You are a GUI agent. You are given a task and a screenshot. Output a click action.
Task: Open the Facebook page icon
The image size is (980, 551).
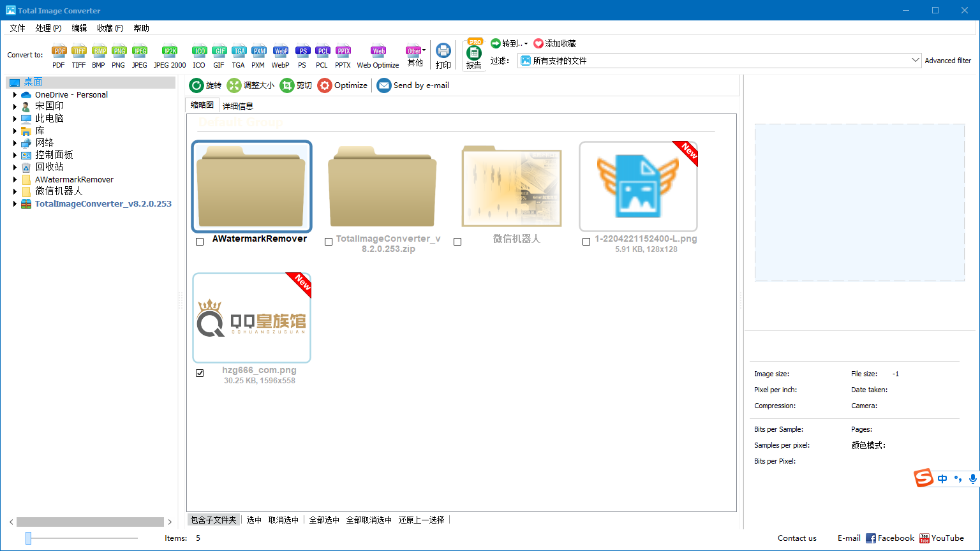click(890, 538)
